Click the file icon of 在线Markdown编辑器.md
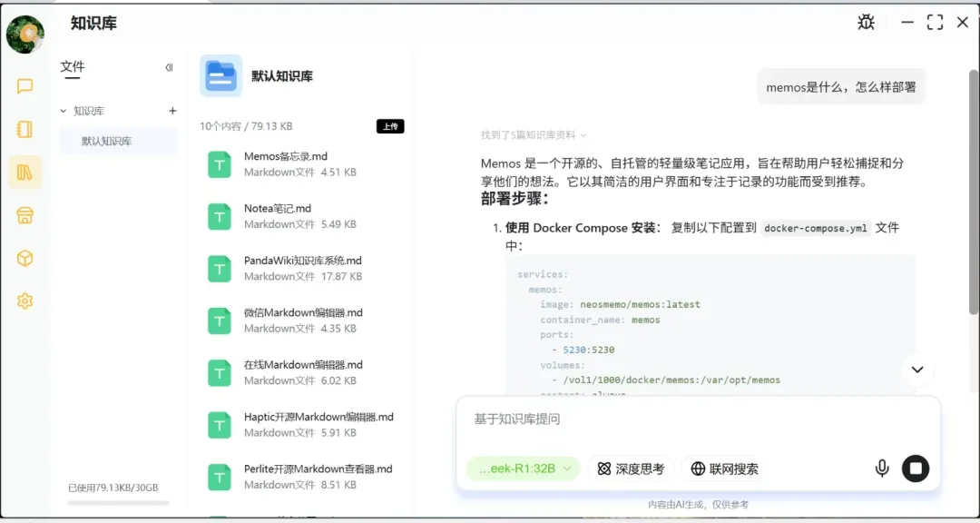The height and width of the screenshot is (523, 980). 220,373
